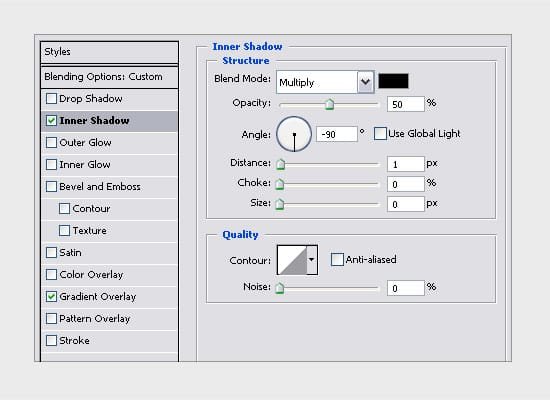Click the angle dial control
This screenshot has height=400, width=550.
(x=294, y=134)
